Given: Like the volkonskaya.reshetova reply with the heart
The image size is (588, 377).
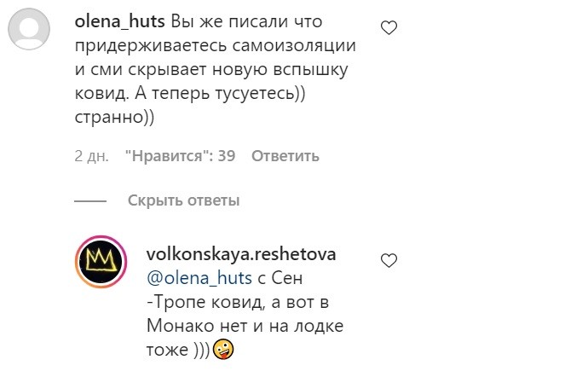Looking at the screenshot, I should point(389,261).
